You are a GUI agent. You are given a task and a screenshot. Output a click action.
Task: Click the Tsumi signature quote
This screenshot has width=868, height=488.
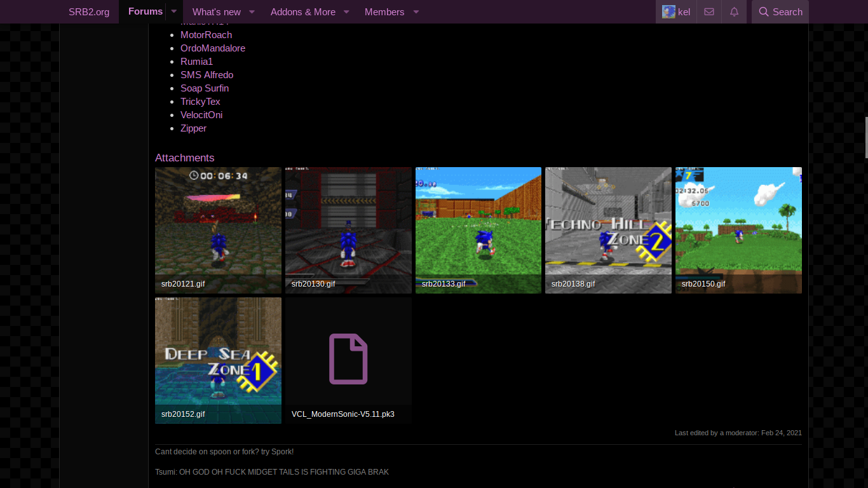(272, 472)
